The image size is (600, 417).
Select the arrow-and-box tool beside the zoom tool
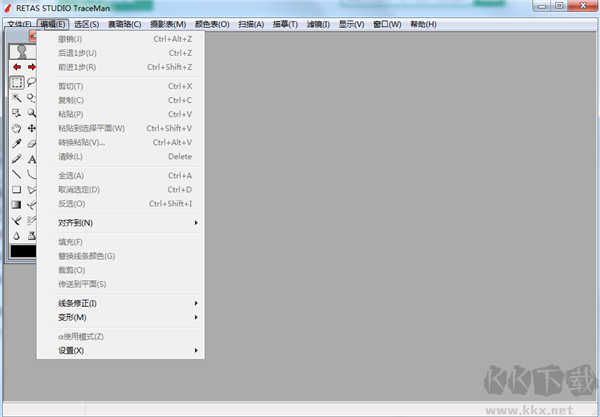coord(16,113)
